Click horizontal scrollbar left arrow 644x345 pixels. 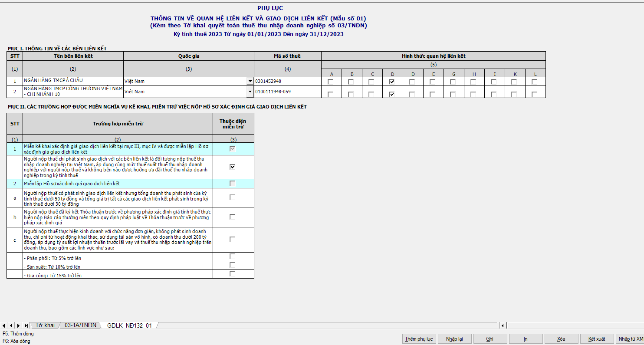(x=503, y=325)
